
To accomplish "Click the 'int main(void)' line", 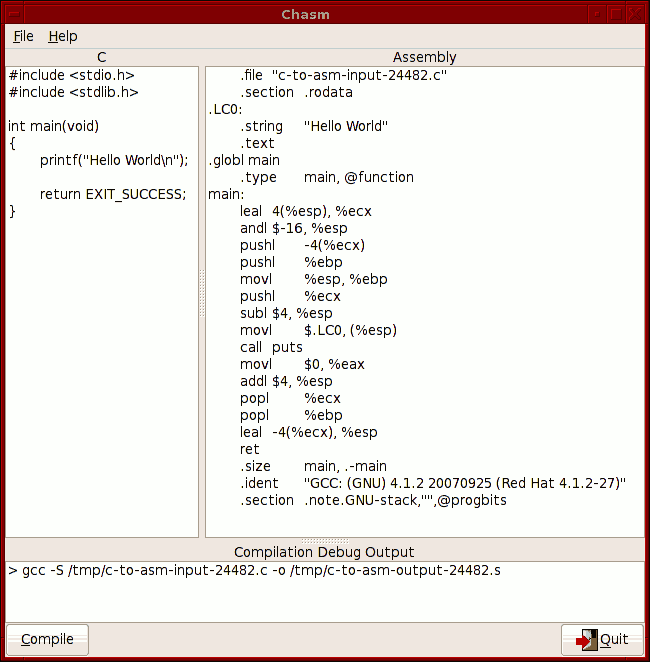I will (x=54, y=126).
